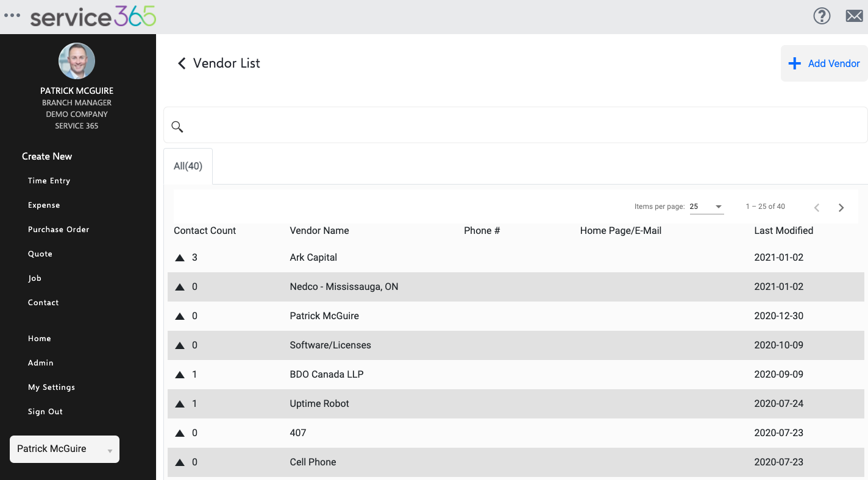Image resolution: width=868 pixels, height=480 pixels.
Task: Open Purchase Order in the sidebar
Action: click(59, 230)
